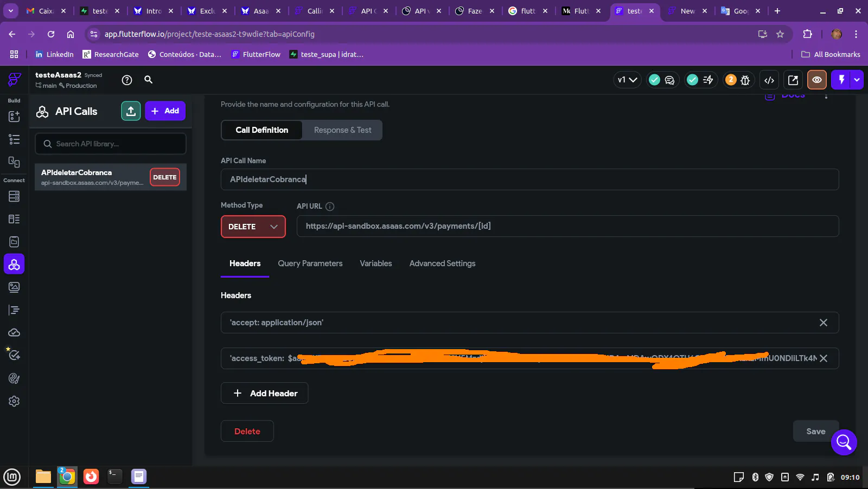Open the terminal from taskbar
This screenshot has height=489, width=868.
pyautogui.click(x=115, y=477)
